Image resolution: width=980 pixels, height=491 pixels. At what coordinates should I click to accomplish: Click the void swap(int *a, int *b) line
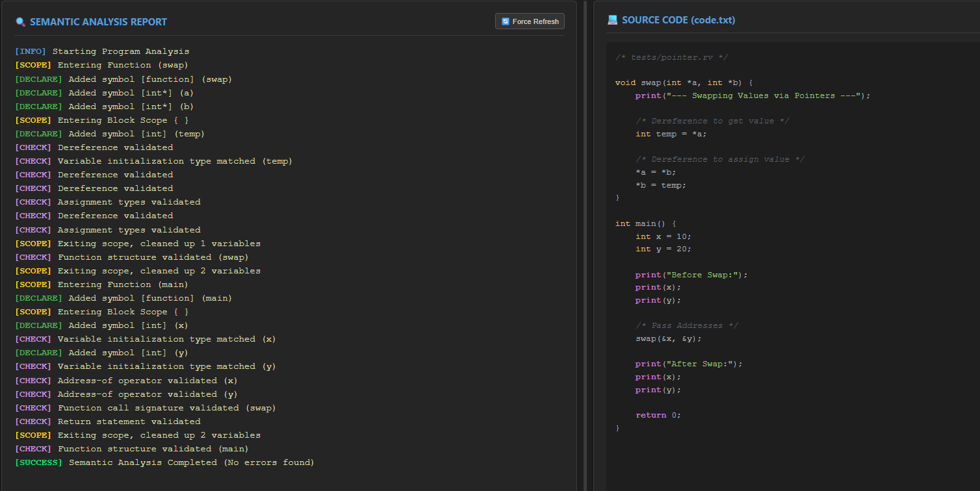click(x=684, y=82)
